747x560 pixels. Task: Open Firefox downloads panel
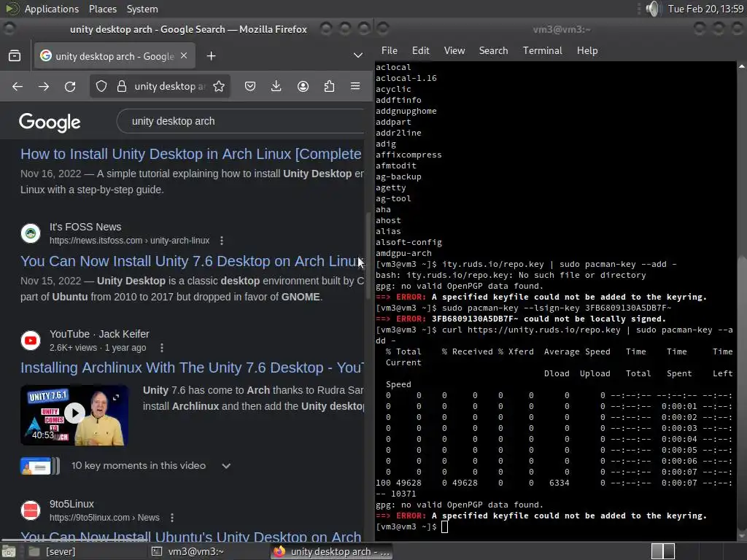[x=276, y=86]
